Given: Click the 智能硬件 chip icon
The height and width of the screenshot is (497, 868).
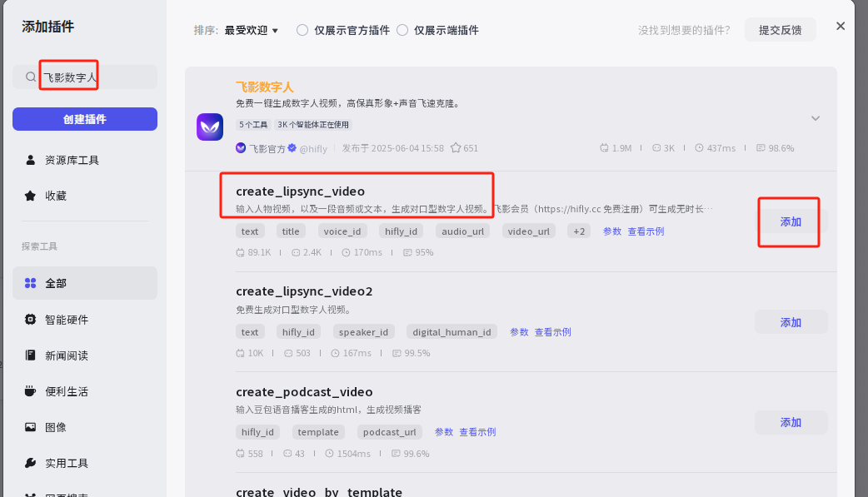Looking at the screenshot, I should click(x=31, y=320).
